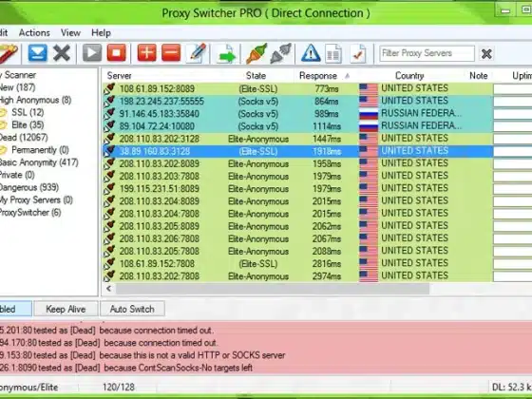Screen dimensions: 532x399
Task: Clear the filter with the X icon
Action: tap(486, 53)
